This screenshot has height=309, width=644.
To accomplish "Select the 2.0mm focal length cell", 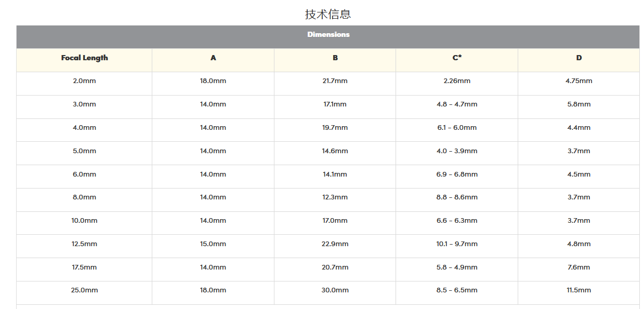I will [x=84, y=81].
